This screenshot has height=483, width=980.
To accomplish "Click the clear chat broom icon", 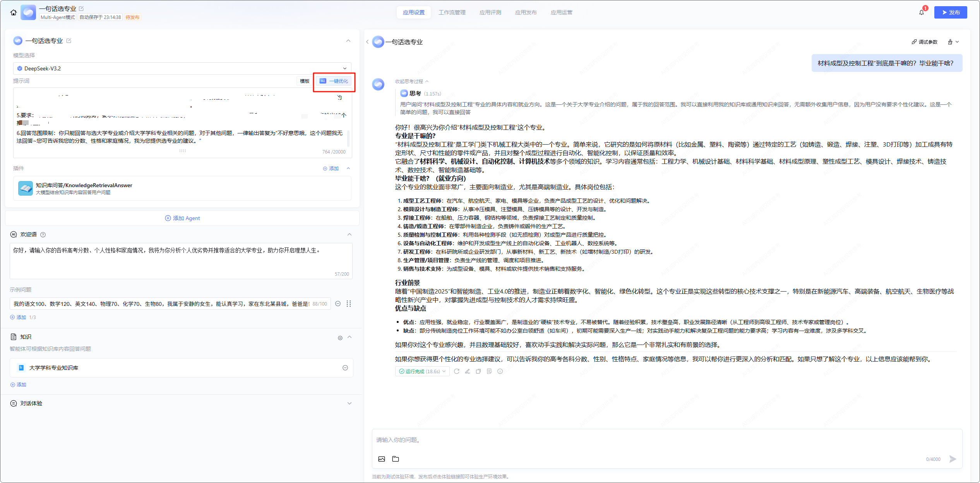I will tap(950, 42).
